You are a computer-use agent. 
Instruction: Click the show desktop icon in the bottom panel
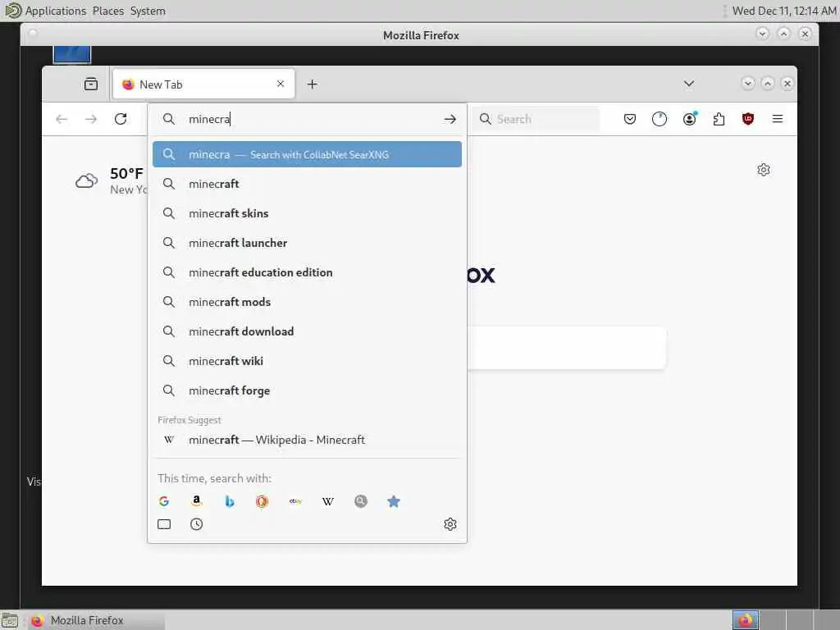tap(10, 621)
